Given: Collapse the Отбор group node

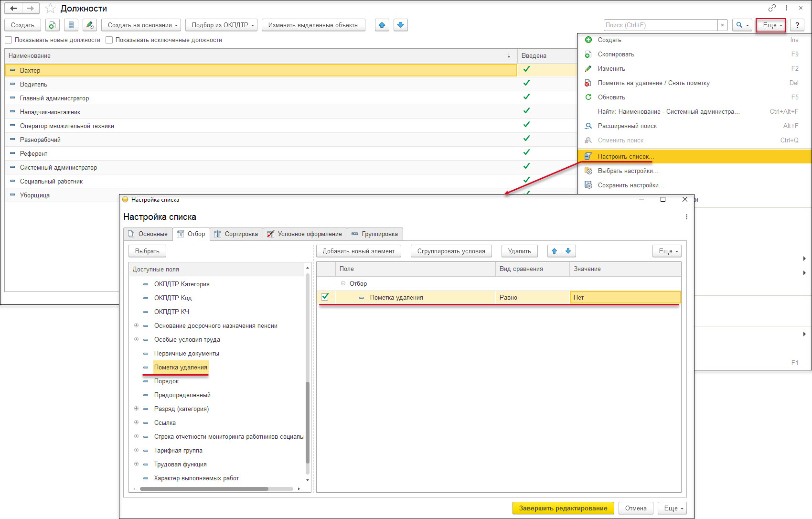Looking at the screenshot, I should [x=343, y=283].
